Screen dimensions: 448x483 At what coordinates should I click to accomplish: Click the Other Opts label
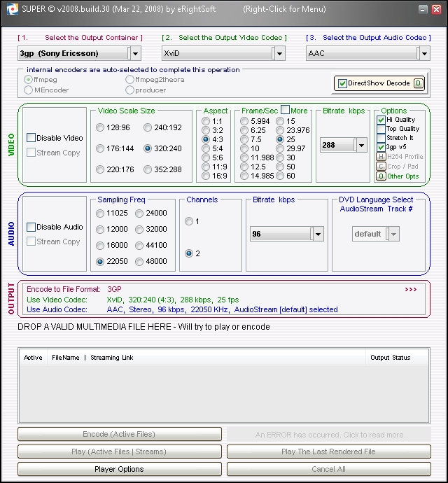(x=403, y=176)
